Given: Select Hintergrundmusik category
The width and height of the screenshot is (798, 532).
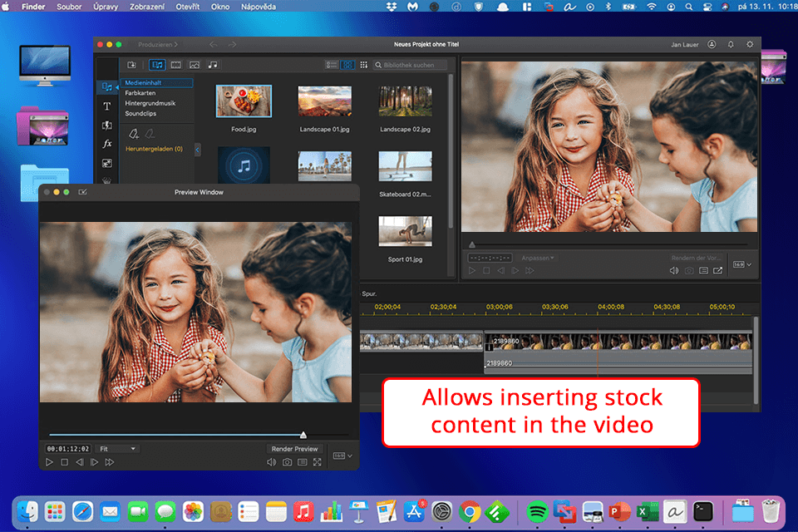Looking at the screenshot, I should 150,103.
